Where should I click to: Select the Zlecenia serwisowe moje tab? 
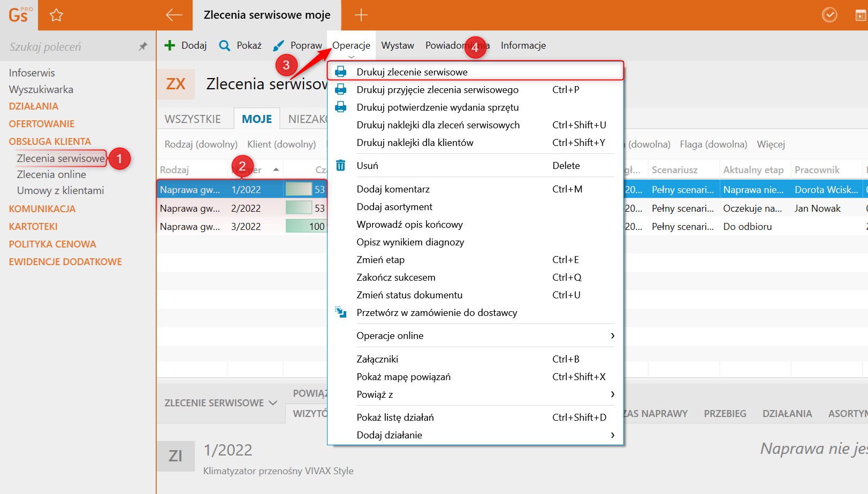tap(267, 15)
